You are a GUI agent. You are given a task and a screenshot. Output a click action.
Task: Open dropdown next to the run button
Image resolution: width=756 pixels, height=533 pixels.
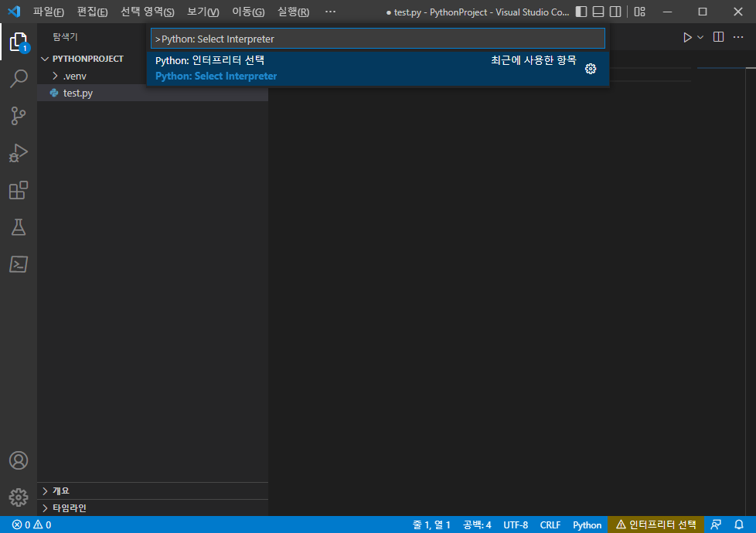(700, 37)
